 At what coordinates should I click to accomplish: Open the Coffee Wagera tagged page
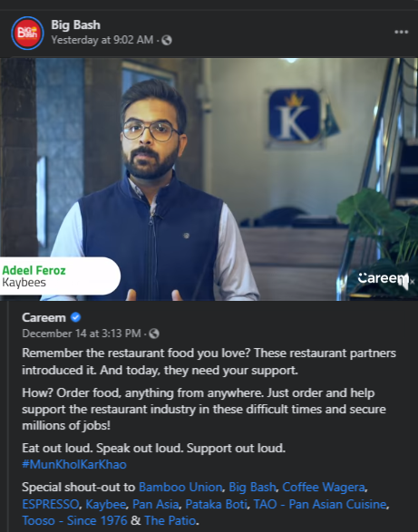tap(324, 488)
